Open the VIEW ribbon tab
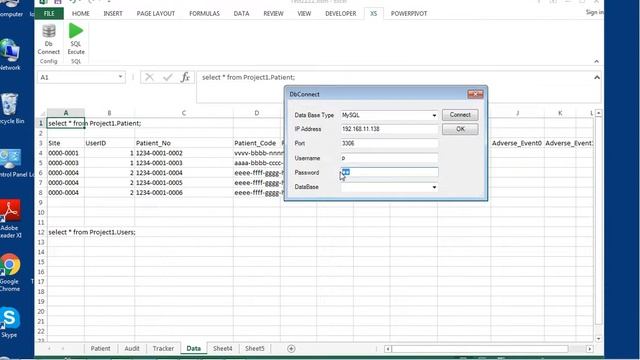Screen dimensions: 640x360 [x=304, y=13]
